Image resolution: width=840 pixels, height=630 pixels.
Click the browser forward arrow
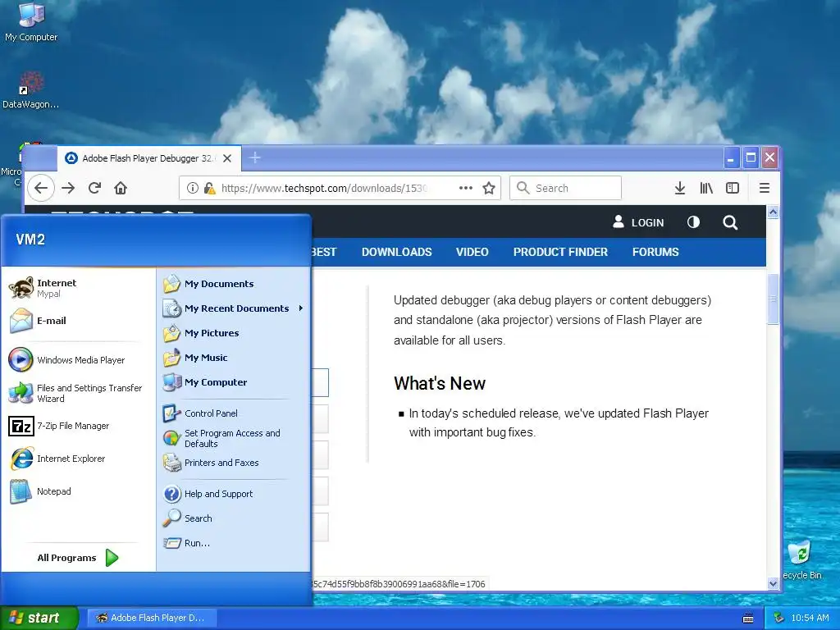[68, 188]
